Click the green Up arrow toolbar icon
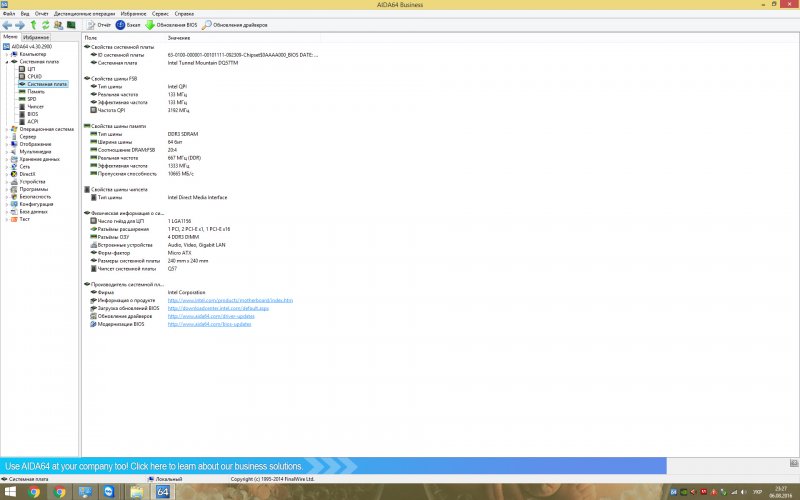 tap(33, 24)
